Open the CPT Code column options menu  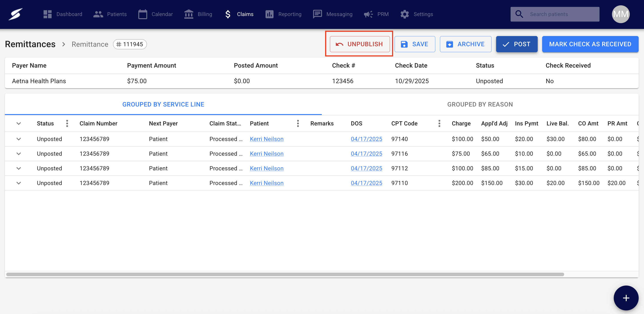point(439,123)
